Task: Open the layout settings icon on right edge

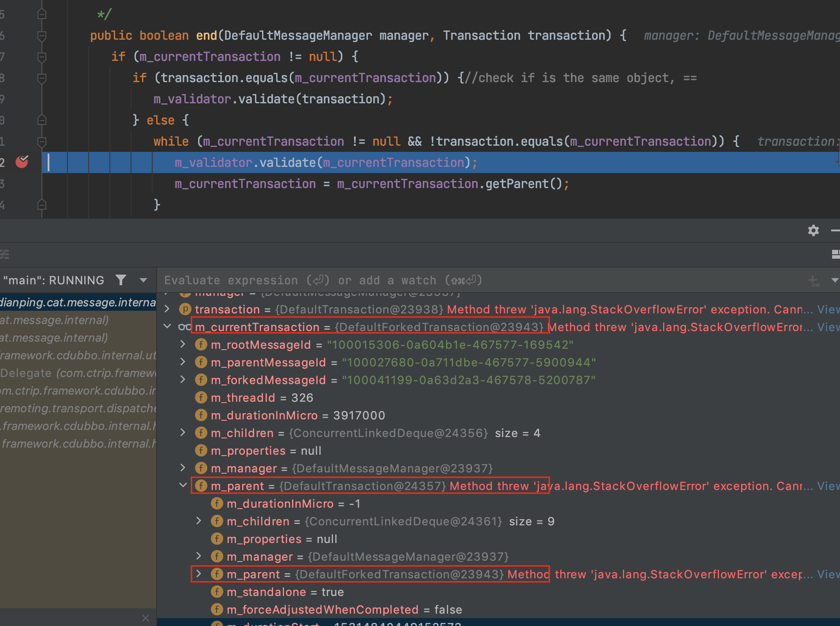Action: (x=835, y=254)
